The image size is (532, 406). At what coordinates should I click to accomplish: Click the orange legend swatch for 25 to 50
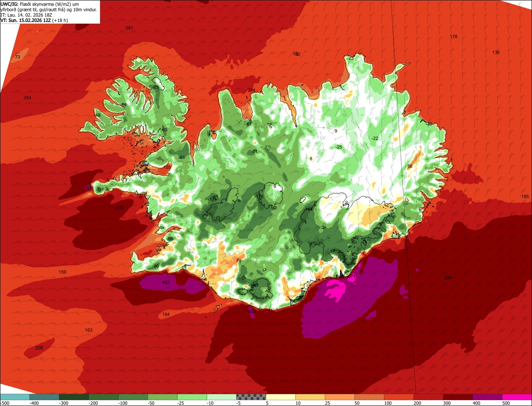(x=340, y=397)
